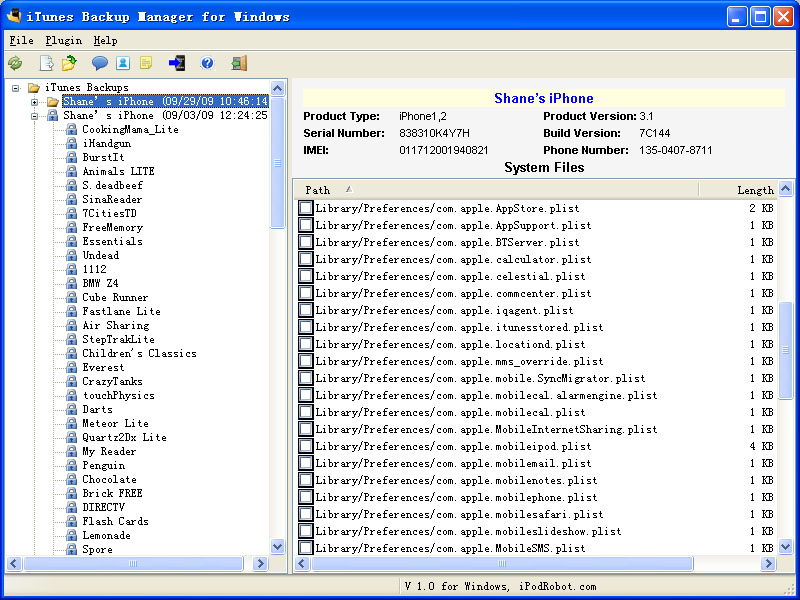Click the exit door toolbar icon
The height and width of the screenshot is (600, 800).
coord(239,63)
